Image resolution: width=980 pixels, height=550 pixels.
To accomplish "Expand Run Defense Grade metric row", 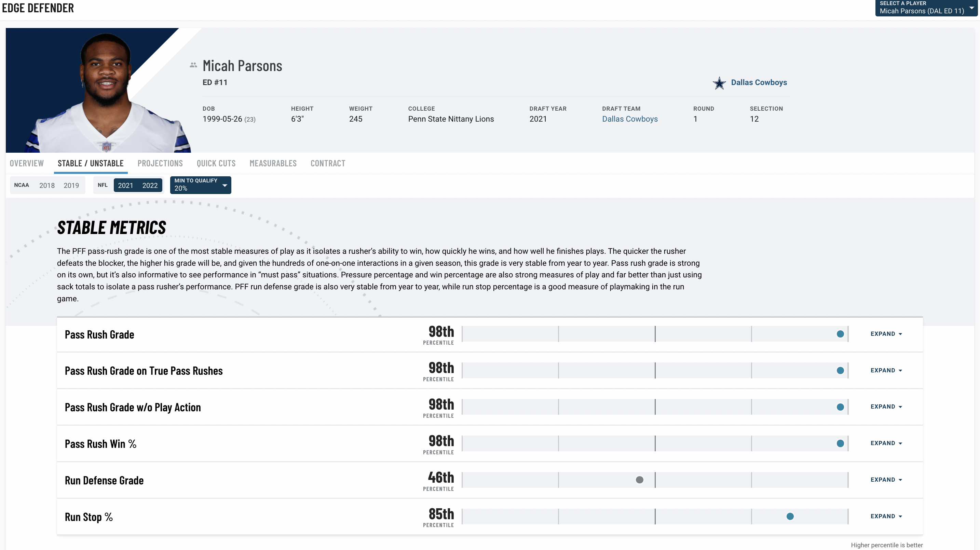I will point(886,479).
